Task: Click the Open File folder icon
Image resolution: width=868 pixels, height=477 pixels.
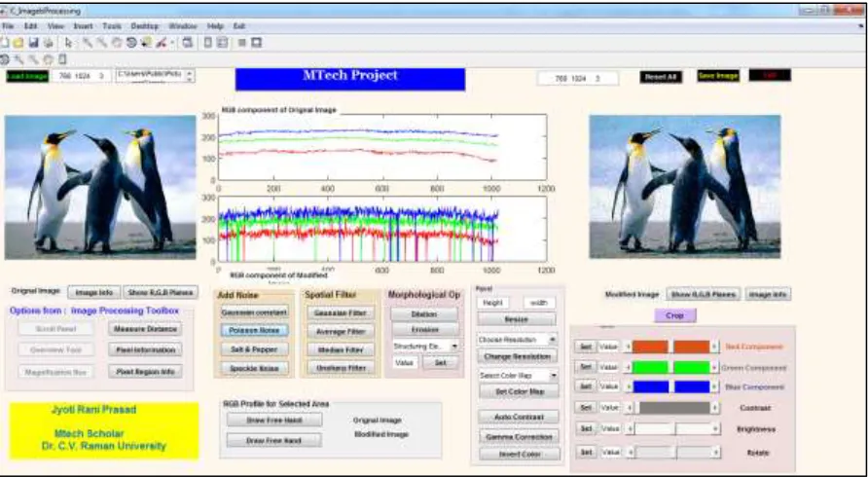Action: point(18,43)
